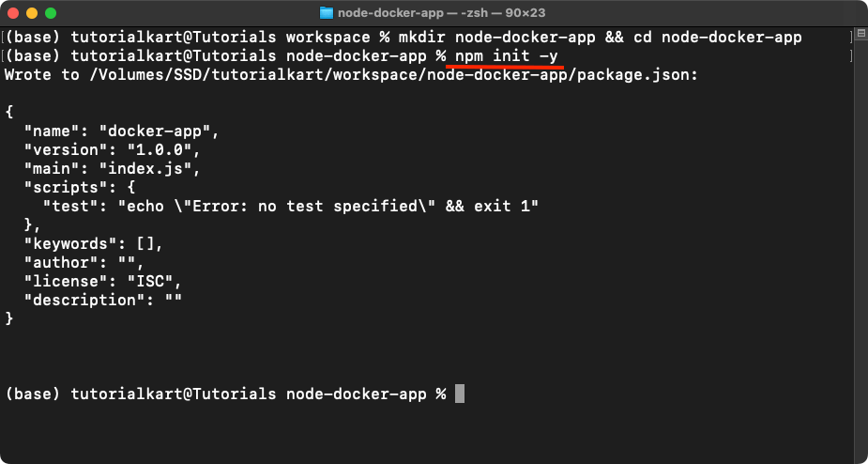Click the blue folder proxy icon in title bar
This screenshot has width=868, height=464.
coord(327,13)
